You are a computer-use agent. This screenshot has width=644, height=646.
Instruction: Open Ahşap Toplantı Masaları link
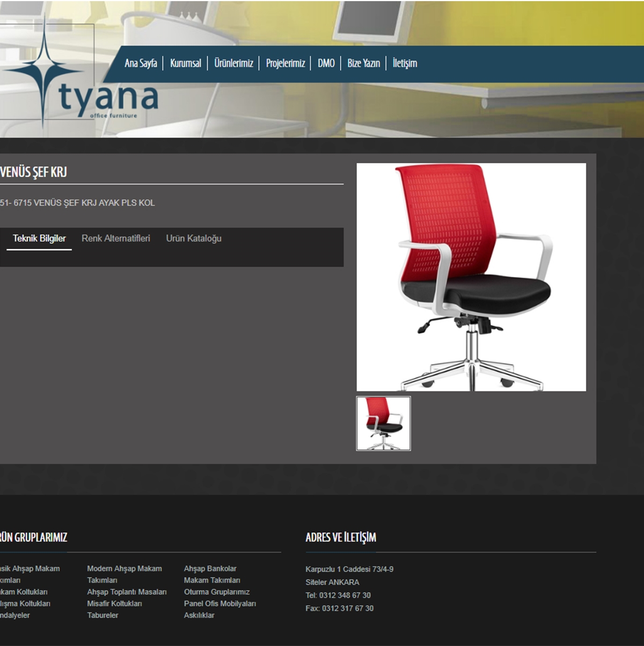127,592
